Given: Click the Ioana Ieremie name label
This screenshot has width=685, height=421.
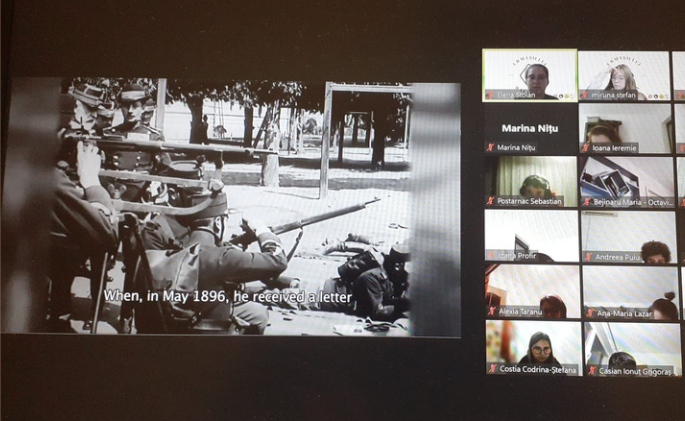Looking at the screenshot, I should click(614, 148).
